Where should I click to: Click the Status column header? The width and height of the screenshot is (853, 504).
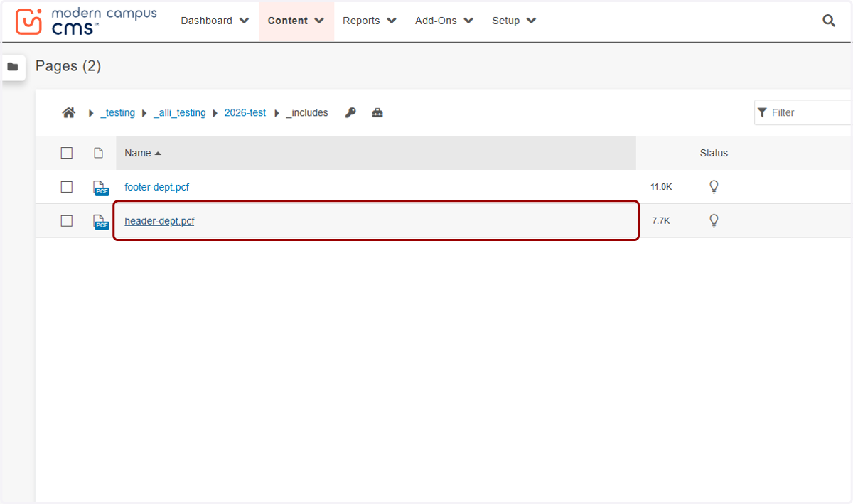pos(714,153)
